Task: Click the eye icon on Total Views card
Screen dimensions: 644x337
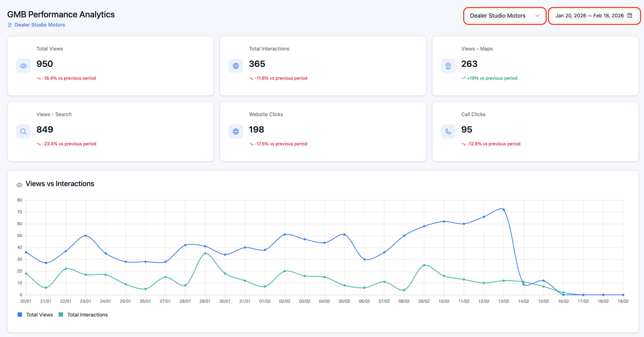Action: pyautogui.click(x=23, y=66)
